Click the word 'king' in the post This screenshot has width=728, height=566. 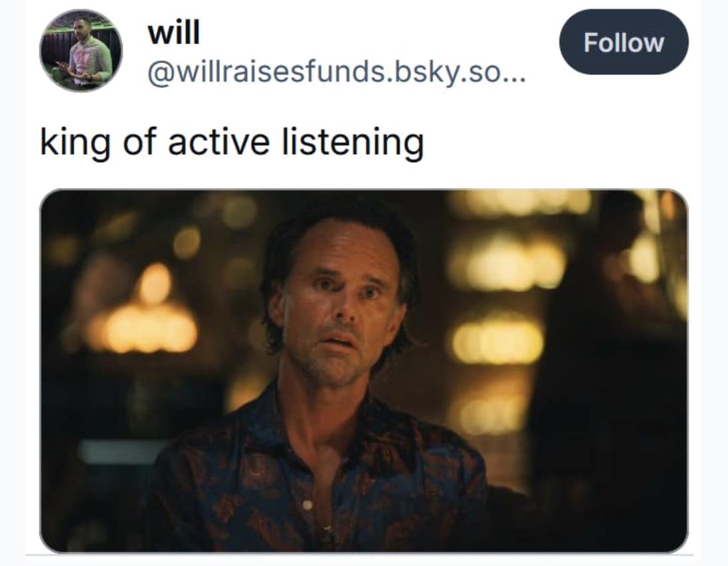coord(75,142)
